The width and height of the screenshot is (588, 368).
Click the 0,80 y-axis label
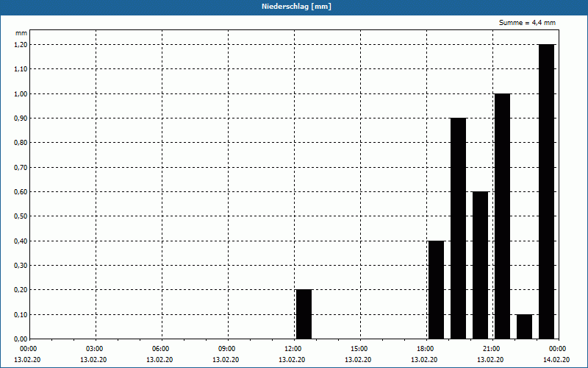pyautogui.click(x=21, y=143)
